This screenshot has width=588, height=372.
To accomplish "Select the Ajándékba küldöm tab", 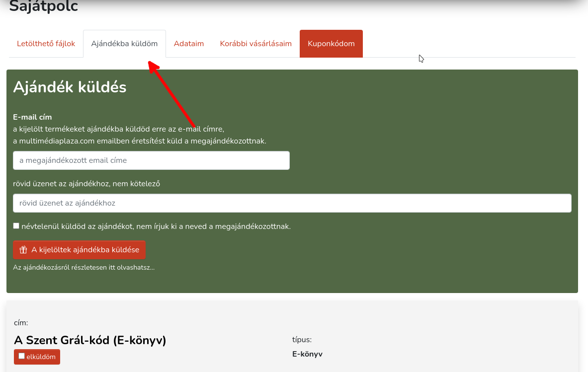I will click(x=124, y=44).
